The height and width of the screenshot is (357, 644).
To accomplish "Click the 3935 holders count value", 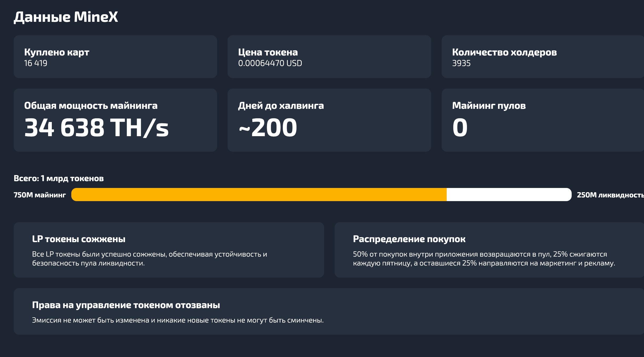I will [x=461, y=63].
